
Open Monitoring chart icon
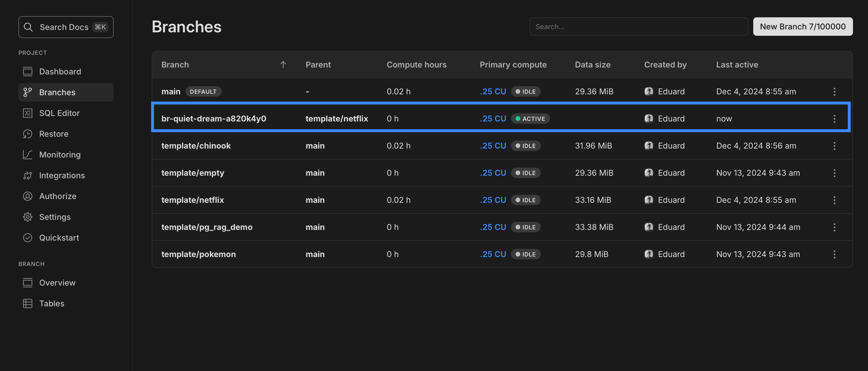(x=28, y=155)
